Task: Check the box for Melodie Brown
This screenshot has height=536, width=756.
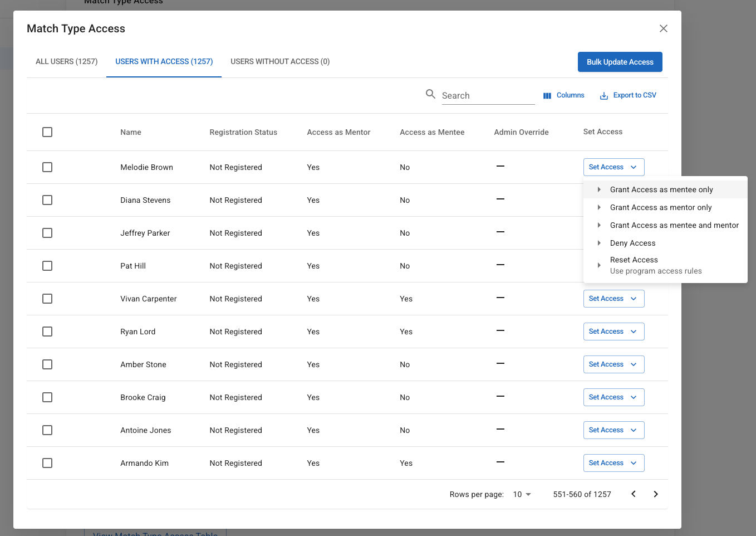Action: pos(47,167)
